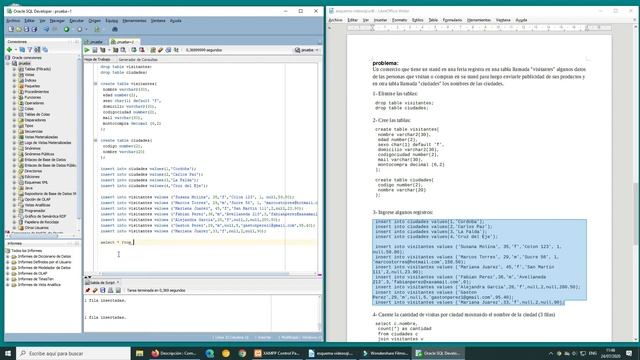Click the Save icon in main toolbar

point(27,29)
